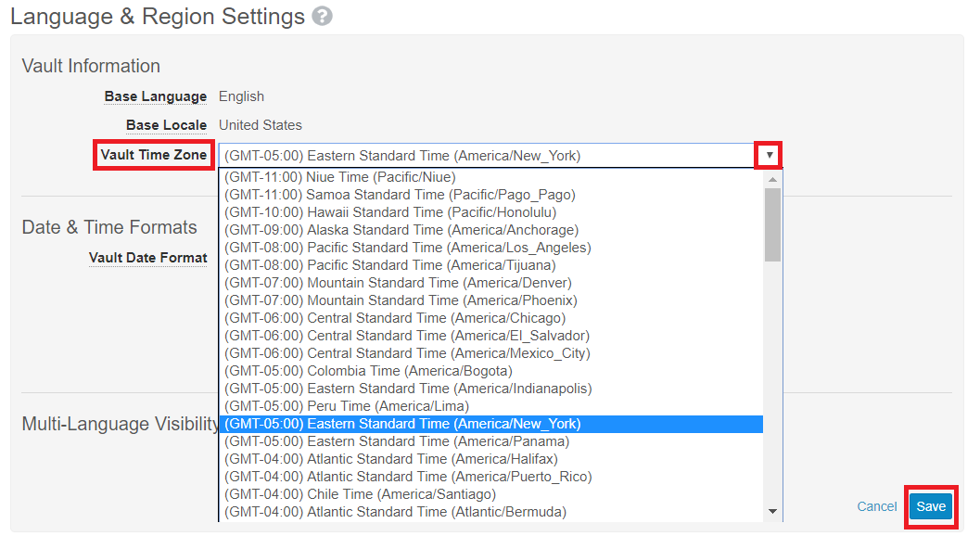Select Peru Time (America/Lima)
Screen dimensions: 980x536
347,406
